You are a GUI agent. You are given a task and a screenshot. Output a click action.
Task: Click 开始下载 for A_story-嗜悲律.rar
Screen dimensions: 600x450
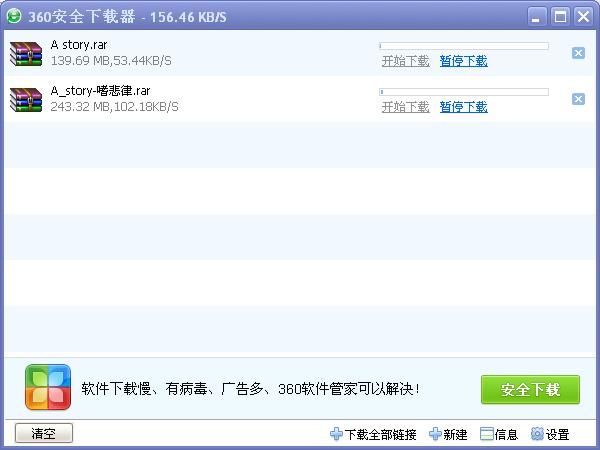pos(406,107)
